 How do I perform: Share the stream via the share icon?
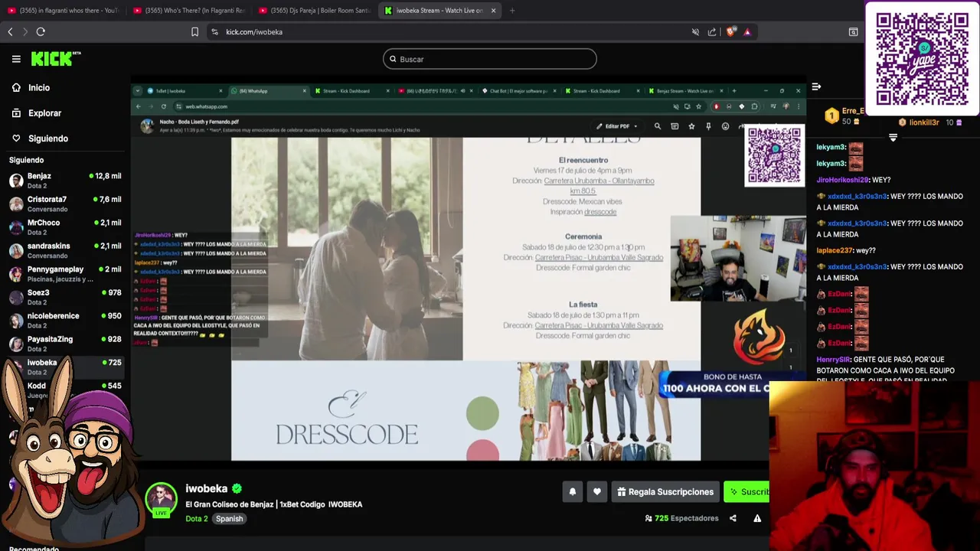tap(733, 518)
